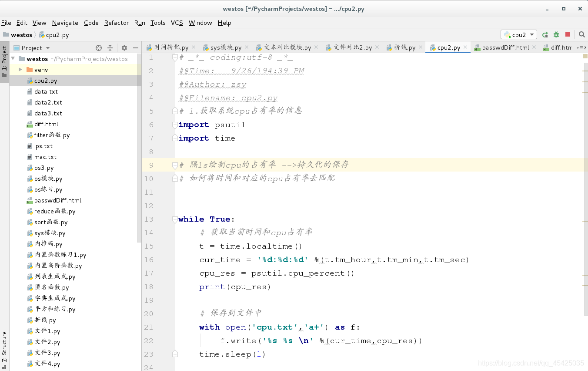The width and height of the screenshot is (588, 371).
Task: Show hidden editor tabs list dropdown
Action: point(581,47)
